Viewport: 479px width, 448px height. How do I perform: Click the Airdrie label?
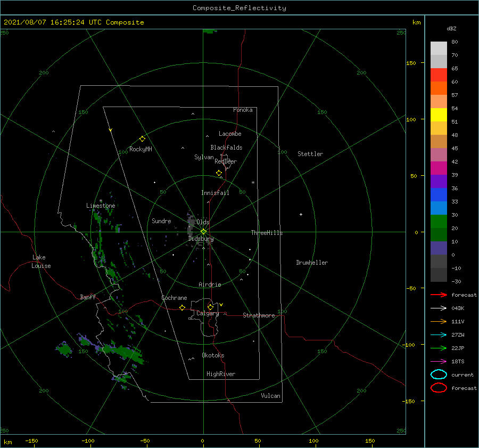coord(210,284)
